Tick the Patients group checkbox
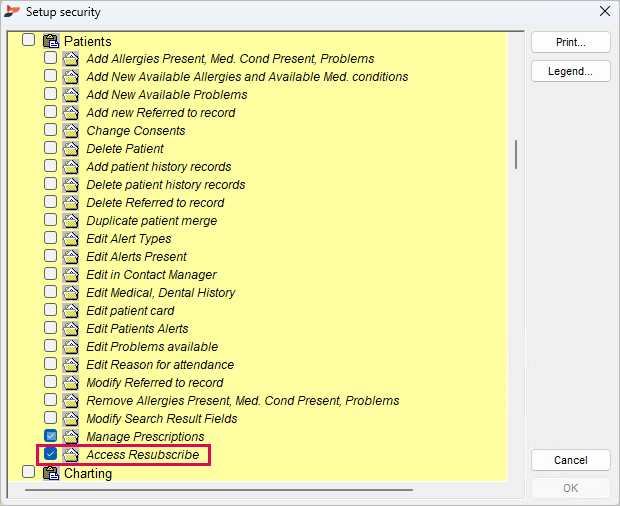 pos(28,40)
